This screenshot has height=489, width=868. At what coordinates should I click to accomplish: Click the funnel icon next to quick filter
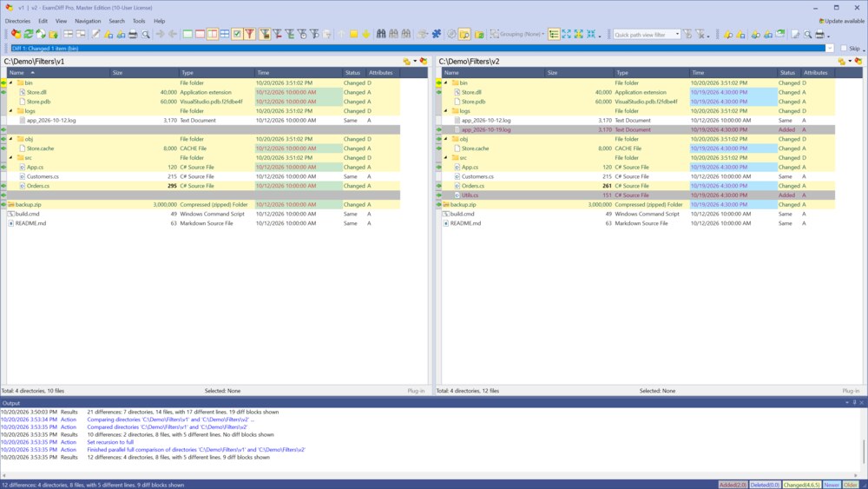coord(687,35)
